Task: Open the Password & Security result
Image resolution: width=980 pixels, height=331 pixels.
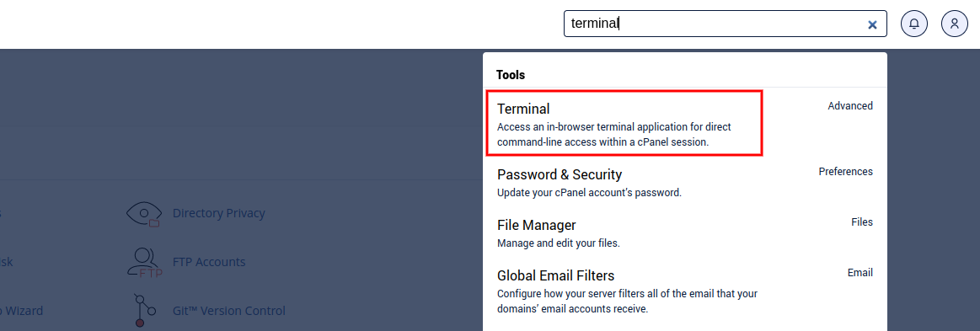Action: [685, 183]
